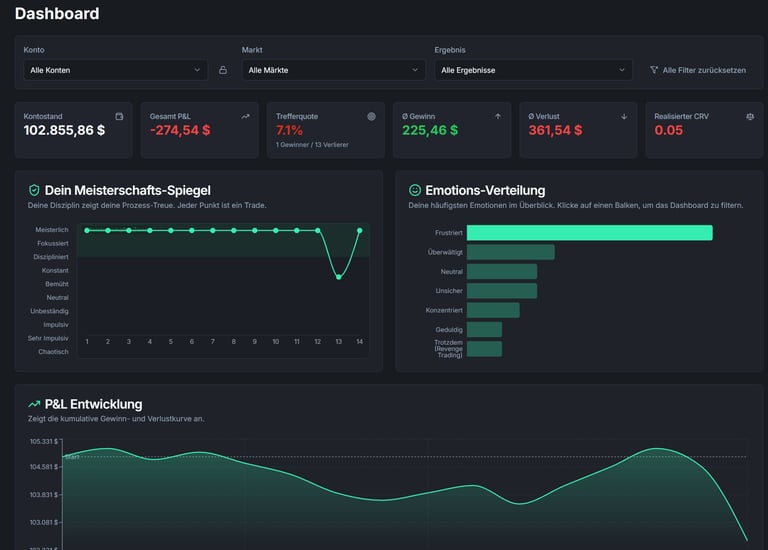Click trade point 14 on discipline chart
Screen dimensions: 768x550
click(360, 230)
